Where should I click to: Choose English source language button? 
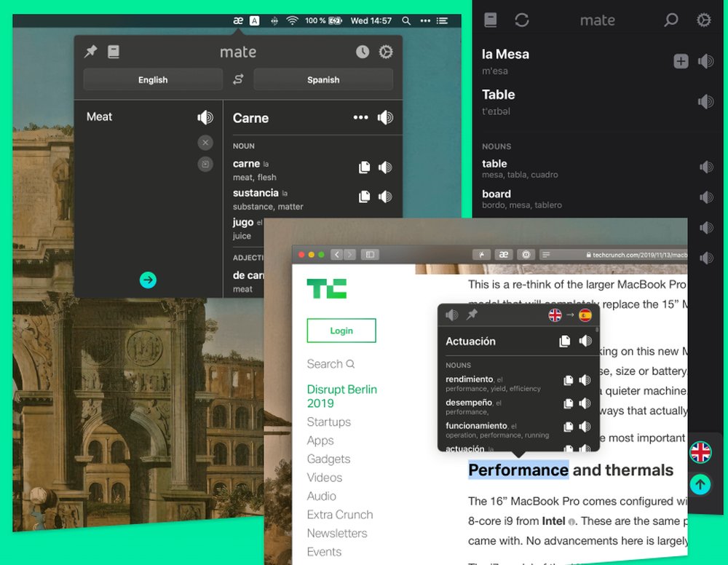click(153, 79)
